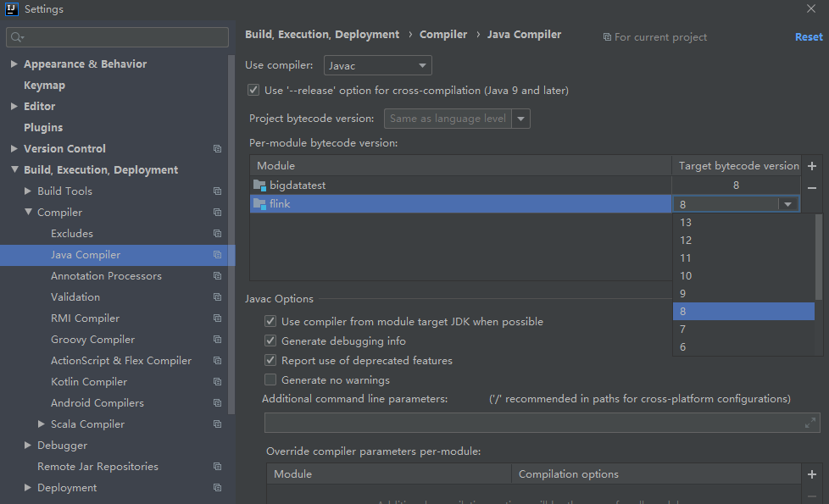Toggle Report use of deprecated features
This screenshot has height=504, width=829.
[270, 360]
